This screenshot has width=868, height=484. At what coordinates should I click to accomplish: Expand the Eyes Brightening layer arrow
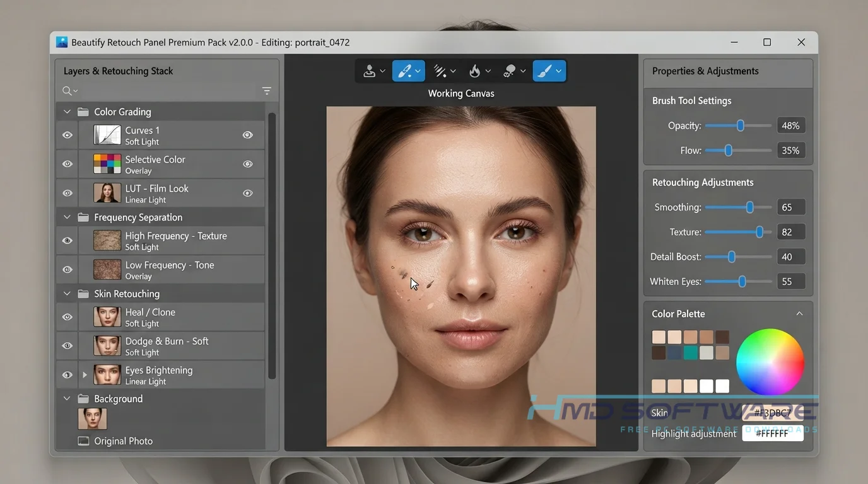pyautogui.click(x=85, y=375)
